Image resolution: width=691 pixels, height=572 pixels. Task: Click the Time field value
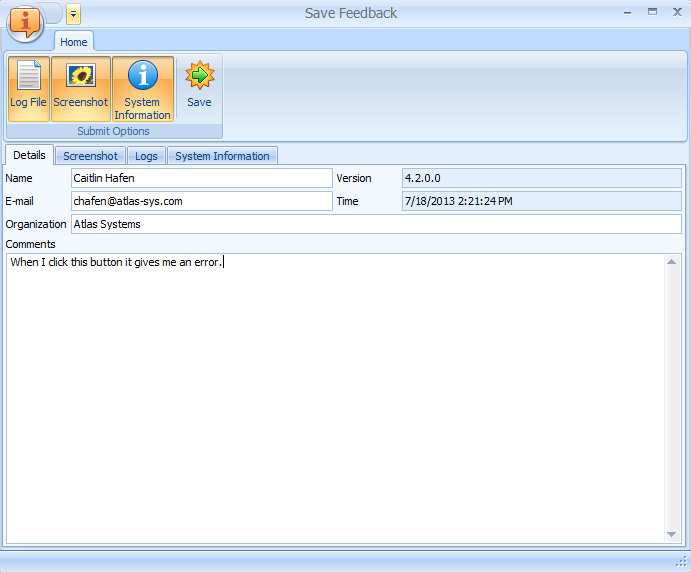540,201
